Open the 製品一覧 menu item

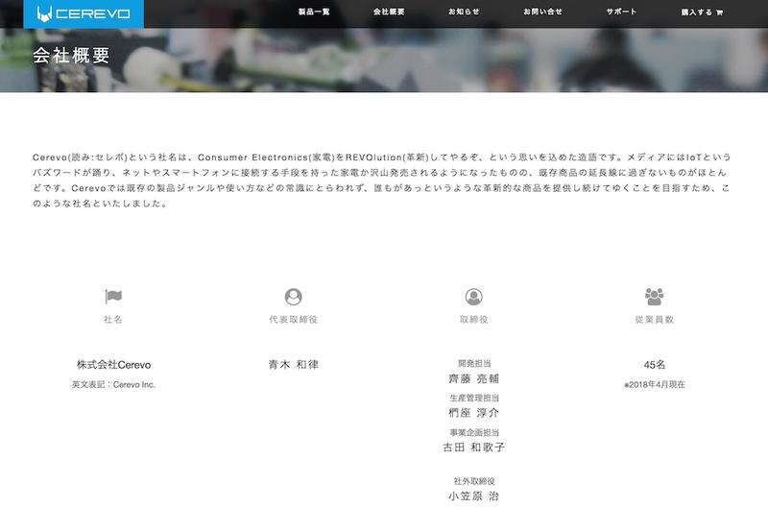pos(314,12)
